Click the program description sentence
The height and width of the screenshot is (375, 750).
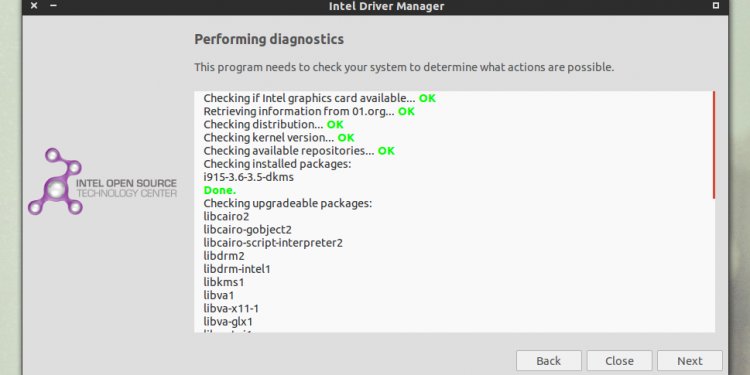(x=404, y=67)
